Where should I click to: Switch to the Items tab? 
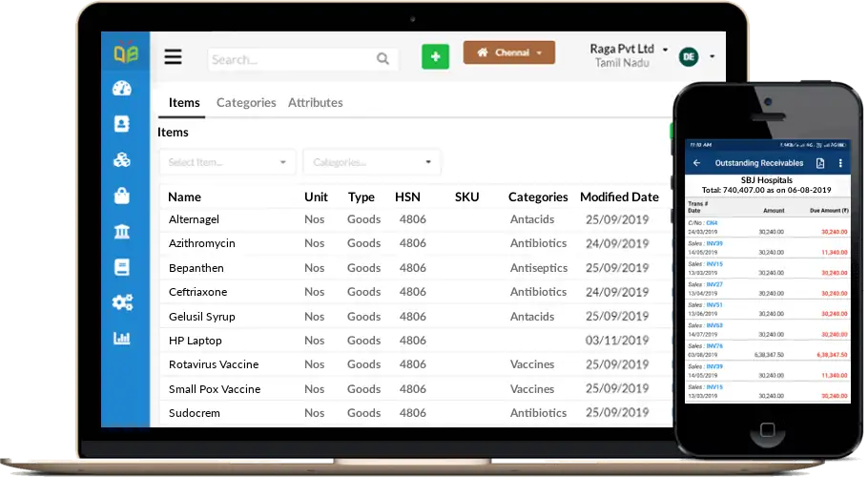coord(184,102)
